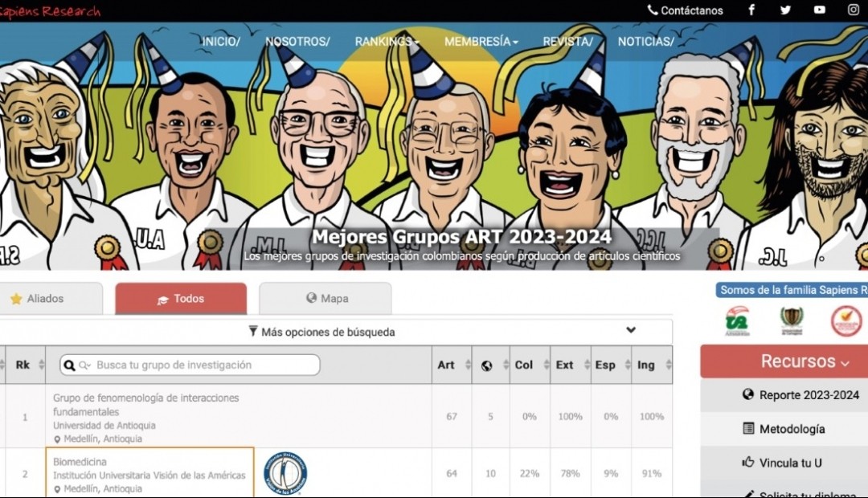Image resolution: width=868 pixels, height=498 pixels.
Task: Sort table by Ext column
Action: coord(570,365)
